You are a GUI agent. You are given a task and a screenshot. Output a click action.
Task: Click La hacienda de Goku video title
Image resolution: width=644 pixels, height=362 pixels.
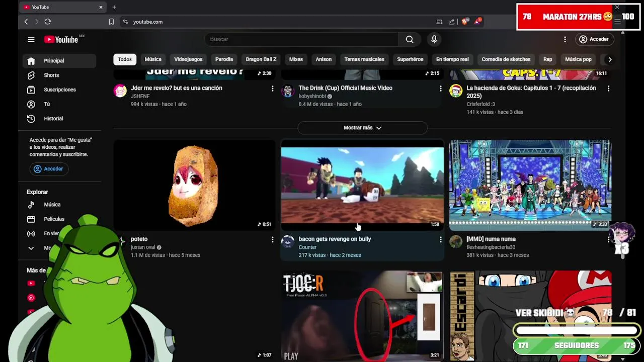(x=531, y=92)
